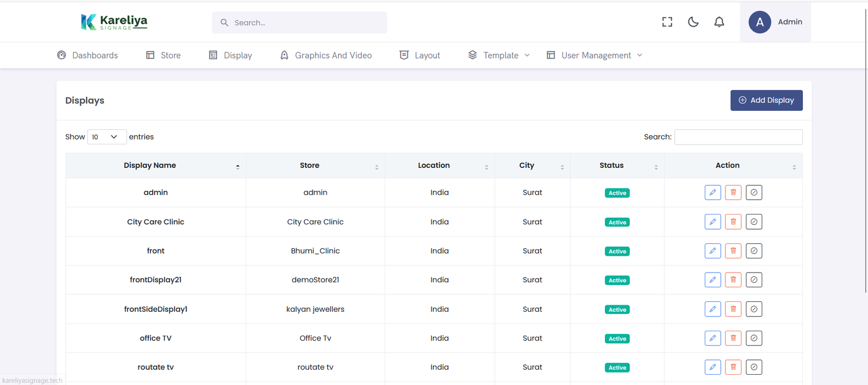Screen dimensions: 868x385
Task: Toggle fullscreen mode icon
Action: pyautogui.click(x=667, y=22)
